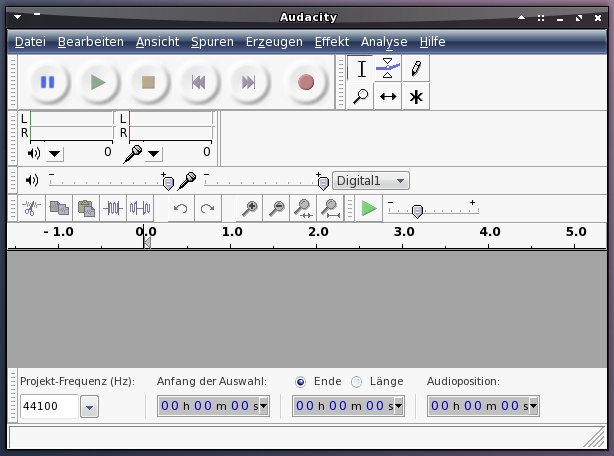Open the Analyse menu
The height and width of the screenshot is (456, 614).
384,41
